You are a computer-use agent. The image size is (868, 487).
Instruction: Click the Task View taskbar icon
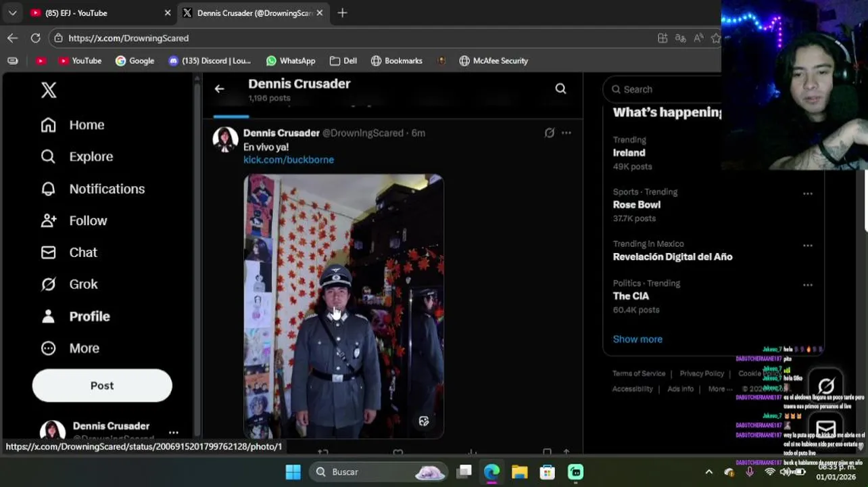[x=464, y=472]
